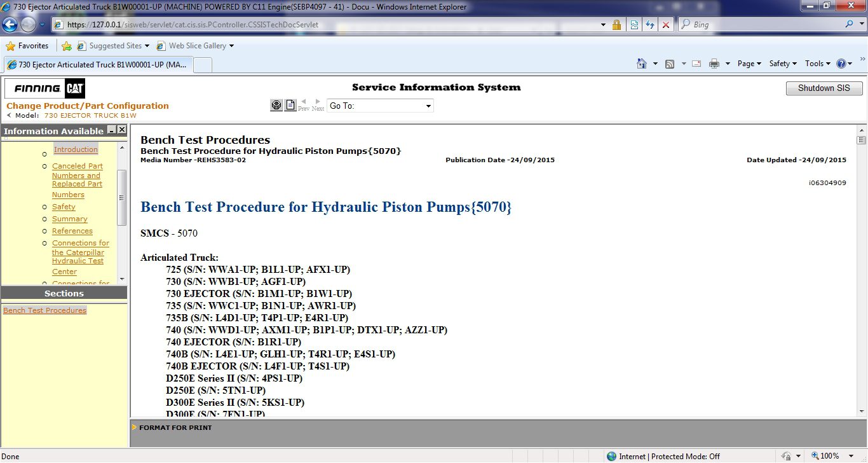Click the sidebar list scrollbar thumb
This screenshot has width=868, height=463.
[122, 197]
